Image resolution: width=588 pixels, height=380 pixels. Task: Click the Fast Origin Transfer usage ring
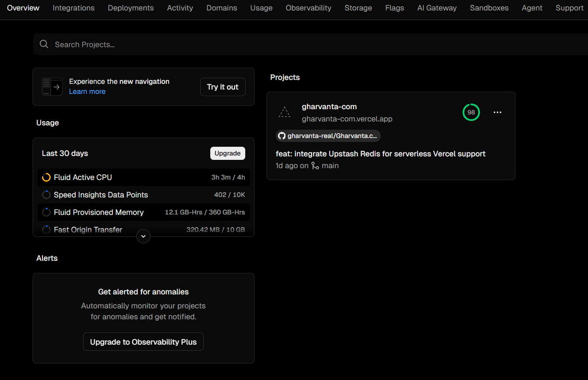click(x=46, y=229)
